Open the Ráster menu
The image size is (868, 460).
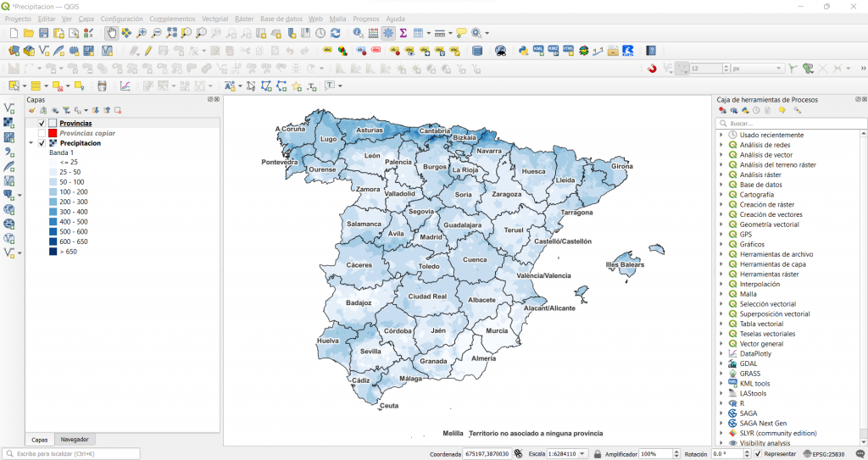(x=244, y=19)
